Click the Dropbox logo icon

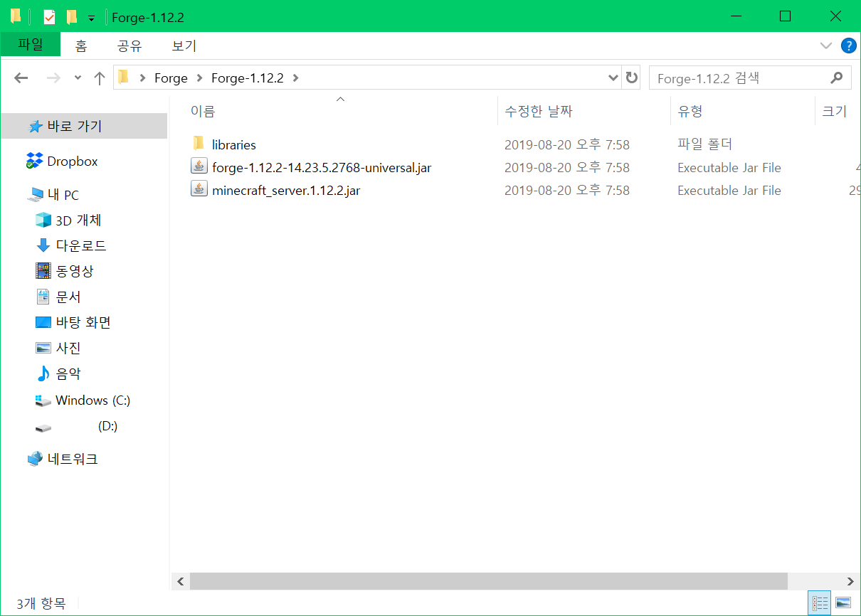coord(34,161)
